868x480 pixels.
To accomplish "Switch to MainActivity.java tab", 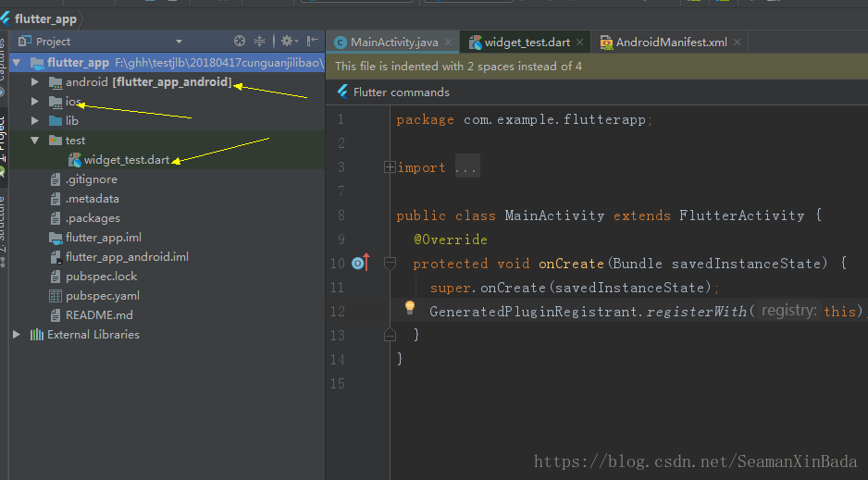I will (393, 42).
